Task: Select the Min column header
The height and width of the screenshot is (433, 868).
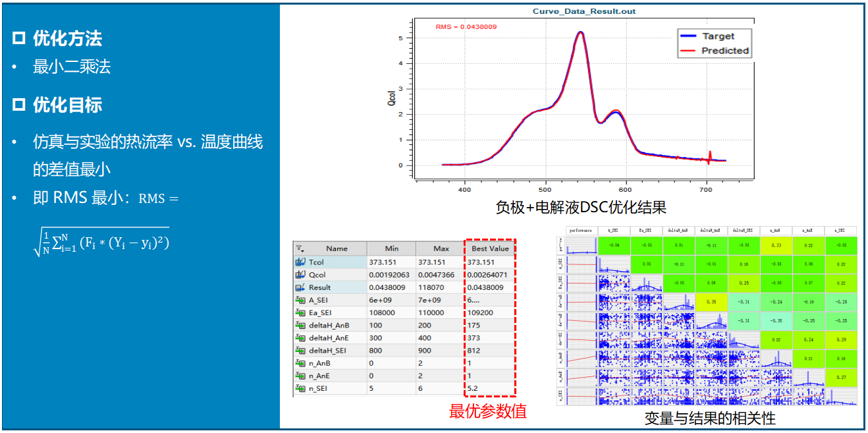Action: point(391,248)
